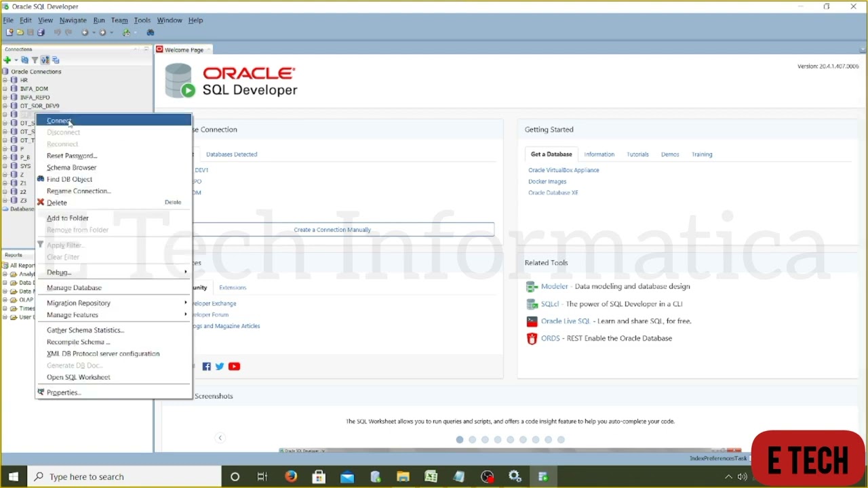Click inside the Windows taskbar search box
868x488 pixels.
125,476
